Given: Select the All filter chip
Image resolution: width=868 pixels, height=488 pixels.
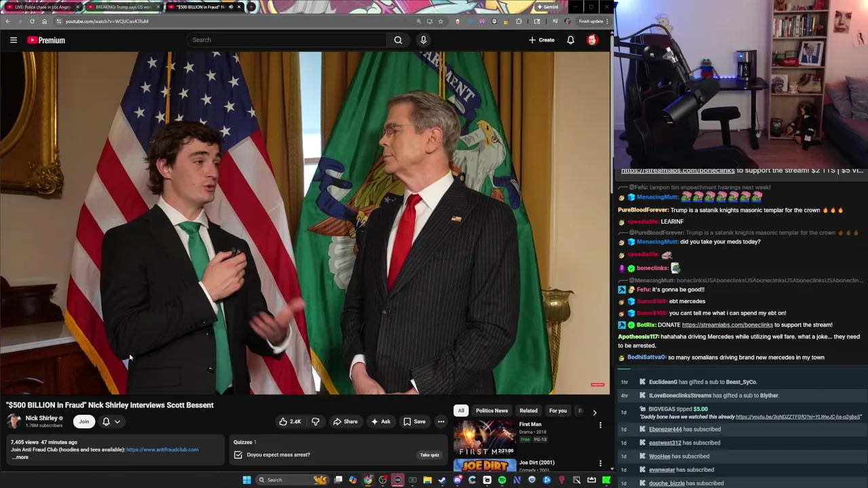Looking at the screenshot, I should click(x=461, y=411).
